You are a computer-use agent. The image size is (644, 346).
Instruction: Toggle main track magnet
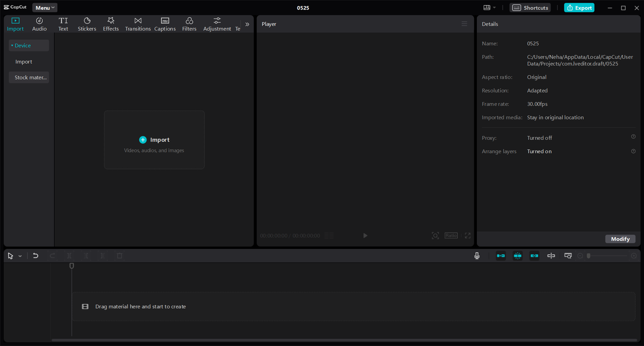[x=501, y=256]
